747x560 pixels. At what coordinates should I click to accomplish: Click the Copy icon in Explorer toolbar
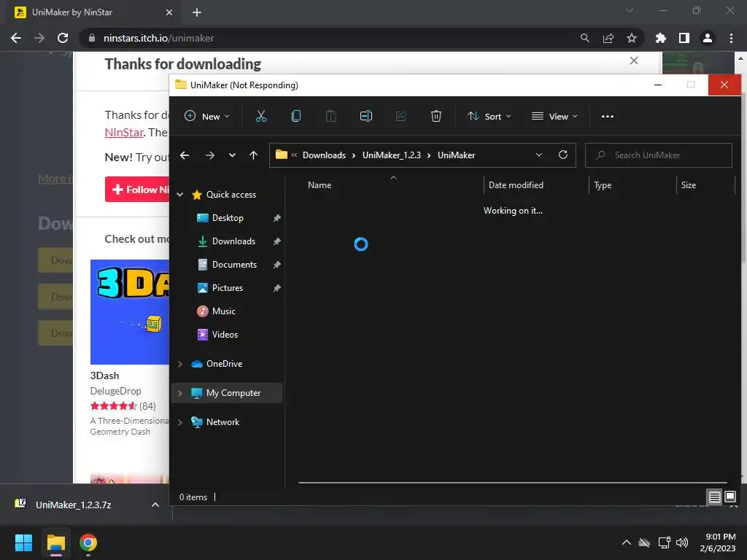coord(296,116)
